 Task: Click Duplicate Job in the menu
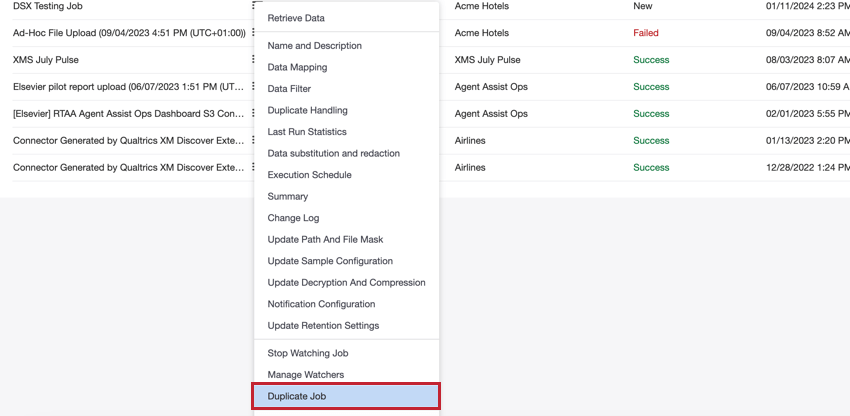tap(346, 396)
